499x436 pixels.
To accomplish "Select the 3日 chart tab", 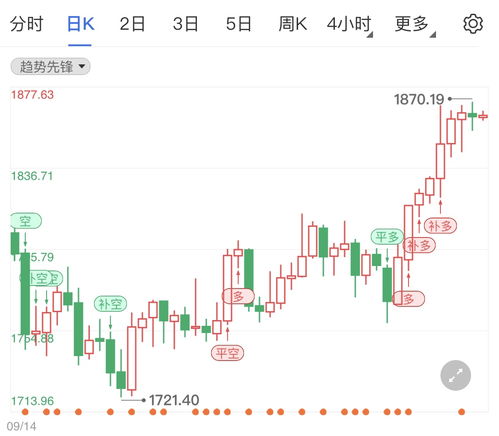I will tap(185, 24).
